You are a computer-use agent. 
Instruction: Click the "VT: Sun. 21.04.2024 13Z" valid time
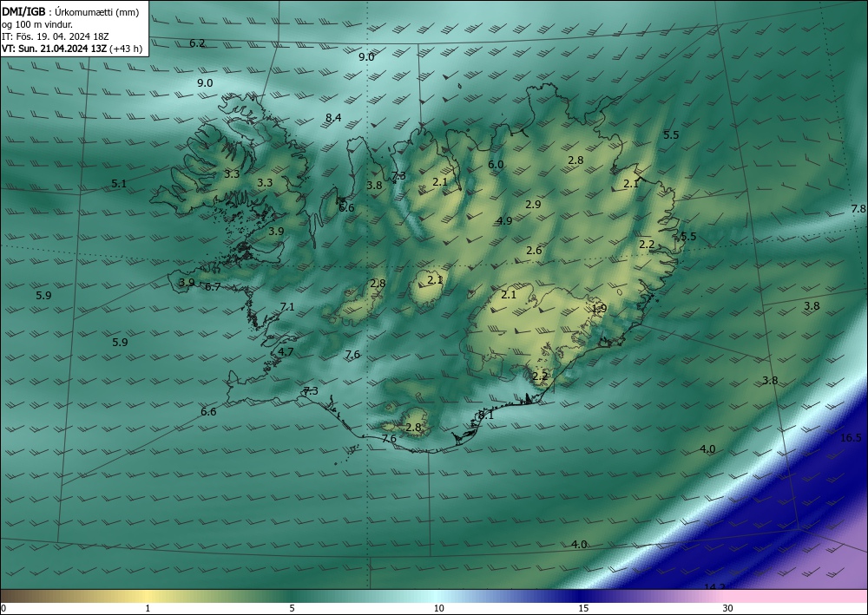pyautogui.click(x=54, y=49)
